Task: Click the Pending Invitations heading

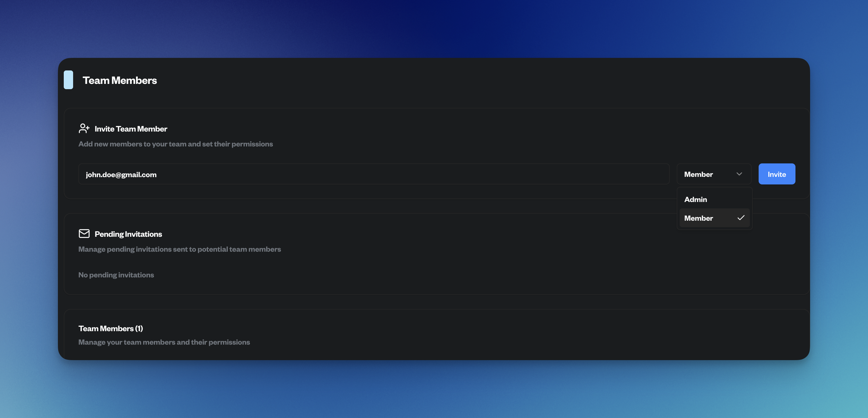Action: (x=128, y=234)
